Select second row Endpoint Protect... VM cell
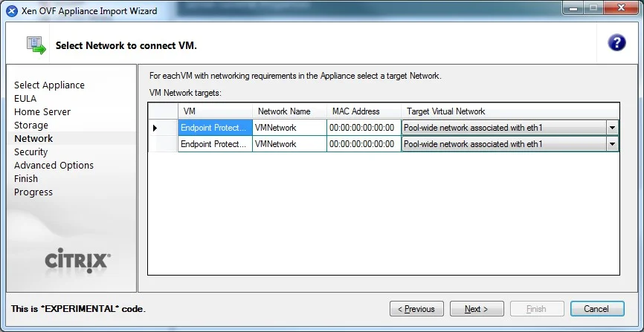Screen dimensions: 644x332 [215, 144]
